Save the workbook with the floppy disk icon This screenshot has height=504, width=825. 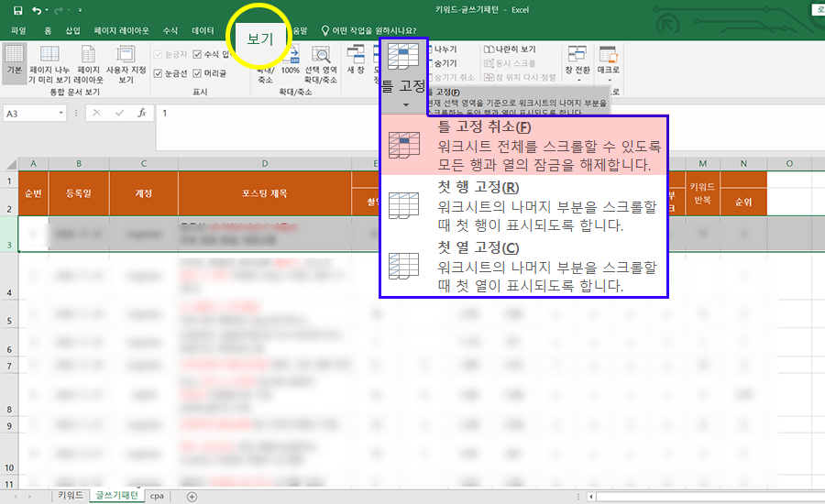coord(18,10)
